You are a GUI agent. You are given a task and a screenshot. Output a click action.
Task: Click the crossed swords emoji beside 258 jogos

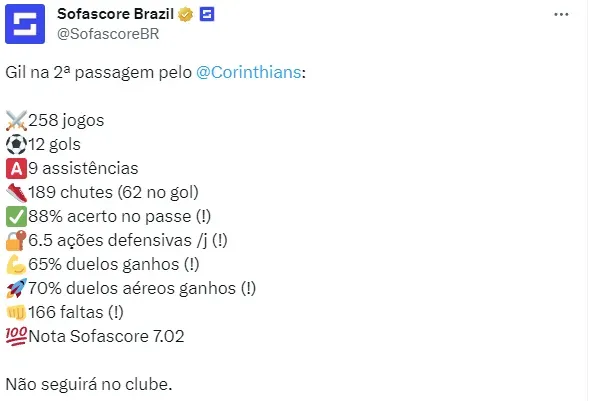[x=16, y=121]
